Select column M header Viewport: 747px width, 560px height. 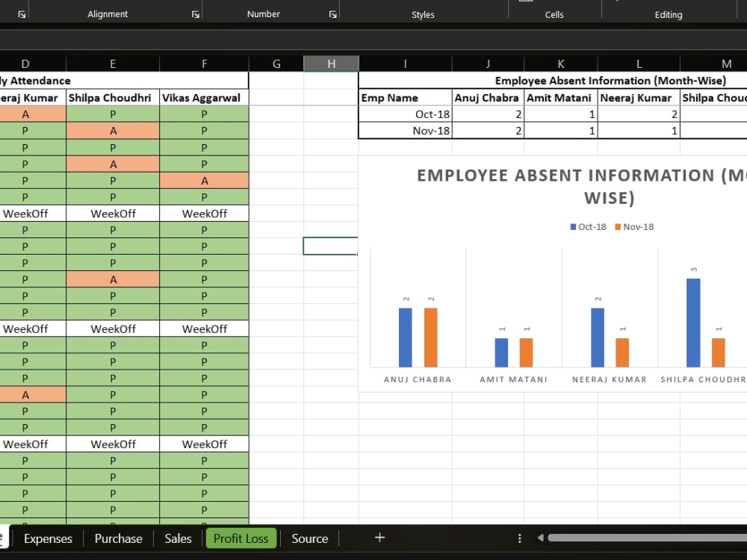(713, 63)
